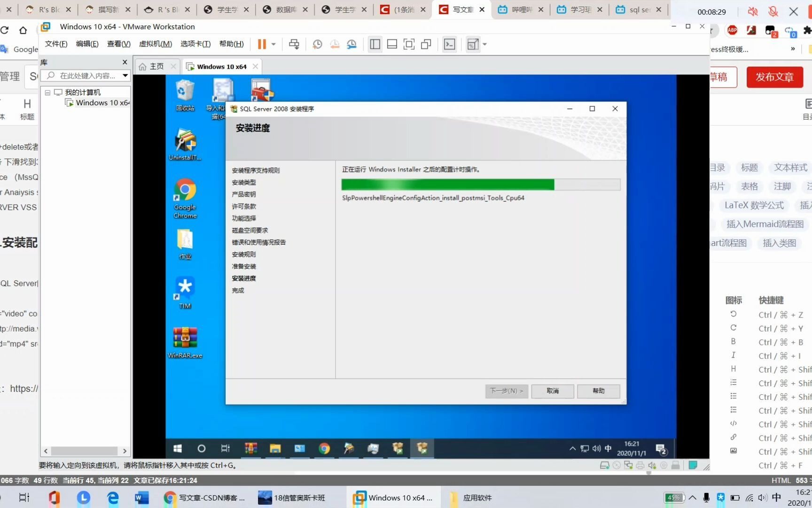Click the green installation progress bar
Viewport: 812px width, 508px height.
(x=481, y=184)
